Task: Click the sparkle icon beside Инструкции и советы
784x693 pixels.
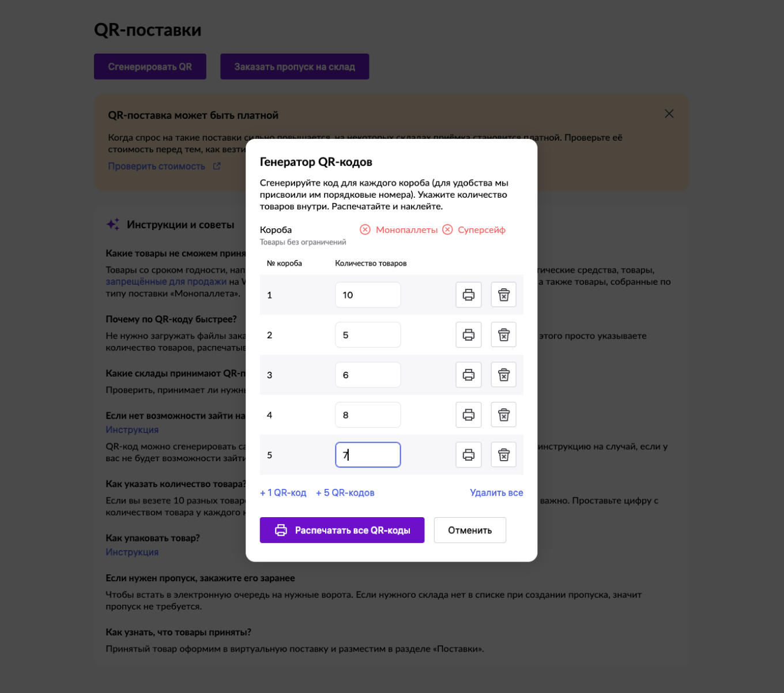Action: click(112, 224)
